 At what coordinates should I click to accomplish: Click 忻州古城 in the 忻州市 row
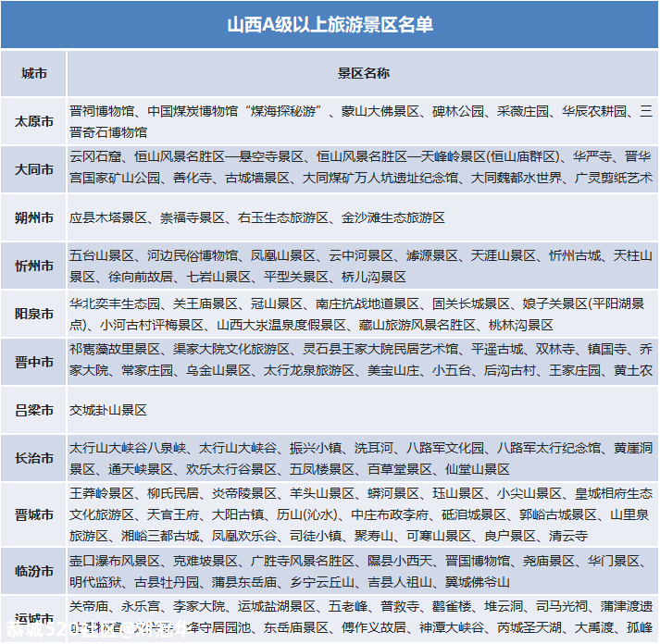point(575,255)
